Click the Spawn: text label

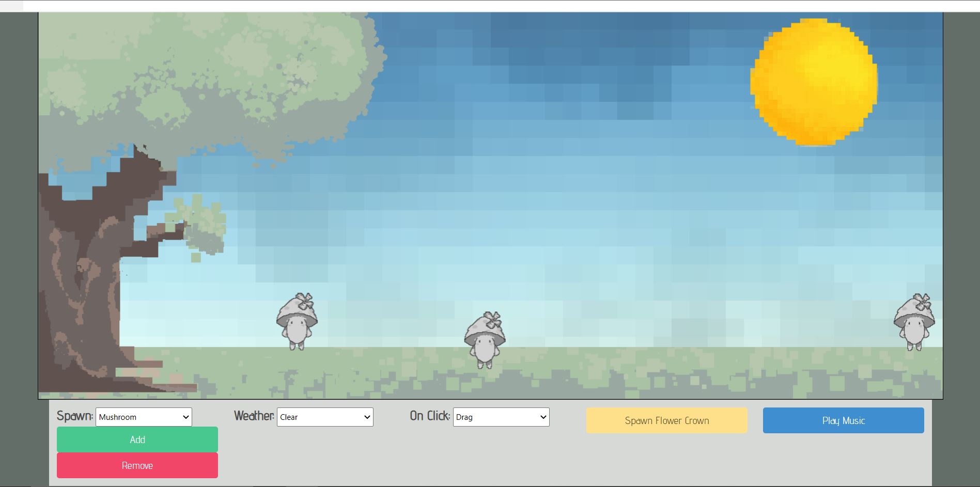click(x=75, y=416)
